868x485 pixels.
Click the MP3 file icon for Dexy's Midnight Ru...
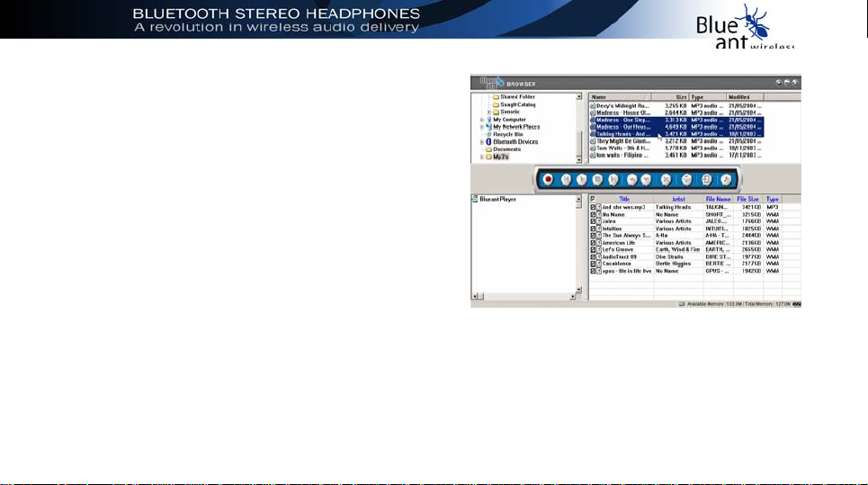[593, 106]
